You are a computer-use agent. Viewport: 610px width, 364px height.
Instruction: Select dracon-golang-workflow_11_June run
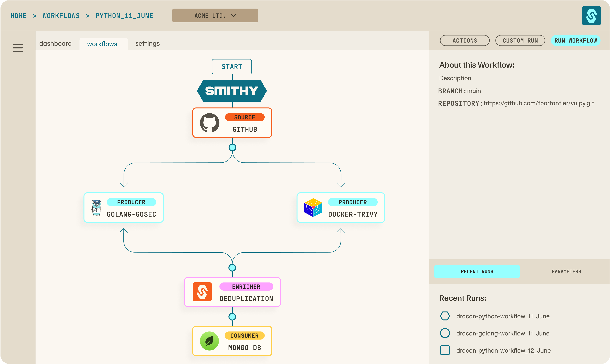(503, 333)
